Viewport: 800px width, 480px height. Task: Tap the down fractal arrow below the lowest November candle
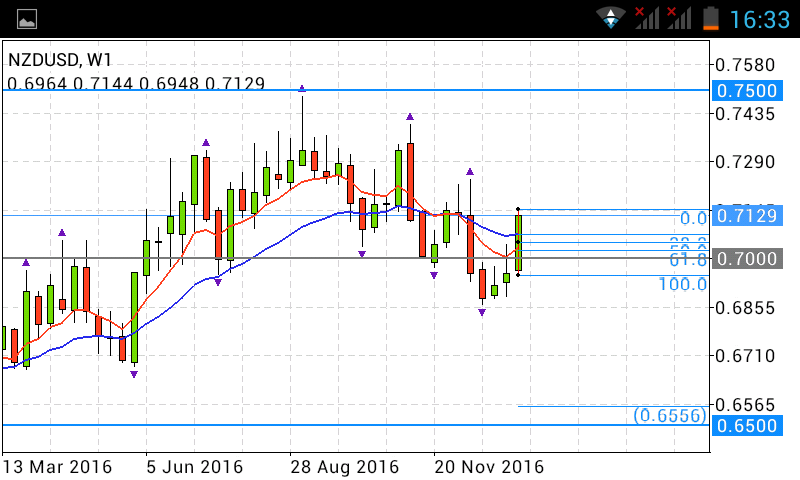click(482, 313)
